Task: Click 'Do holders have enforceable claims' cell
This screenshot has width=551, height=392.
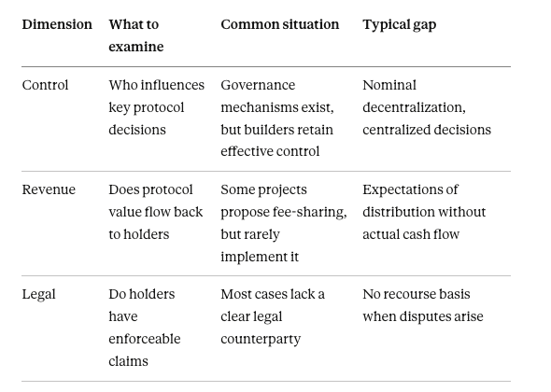Action: (x=145, y=328)
